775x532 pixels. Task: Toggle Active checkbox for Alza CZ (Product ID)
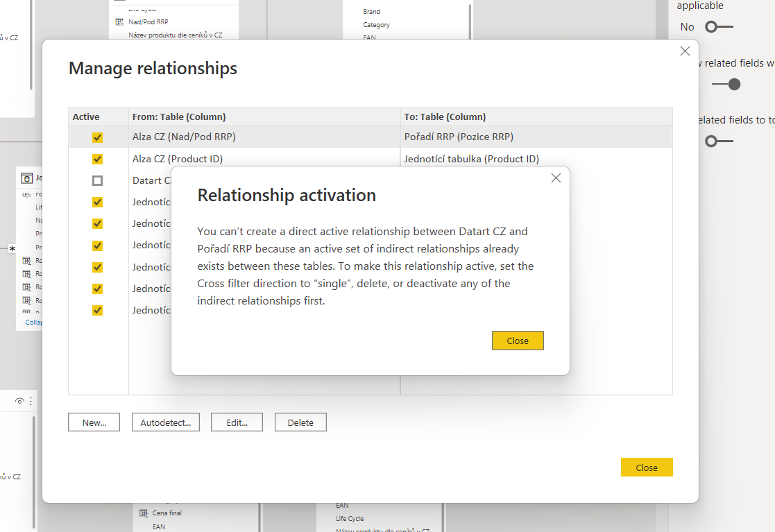pos(97,159)
